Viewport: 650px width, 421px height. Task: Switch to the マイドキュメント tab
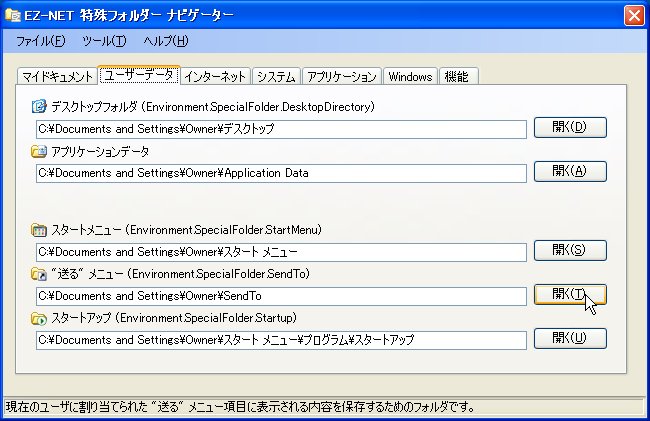(57, 76)
